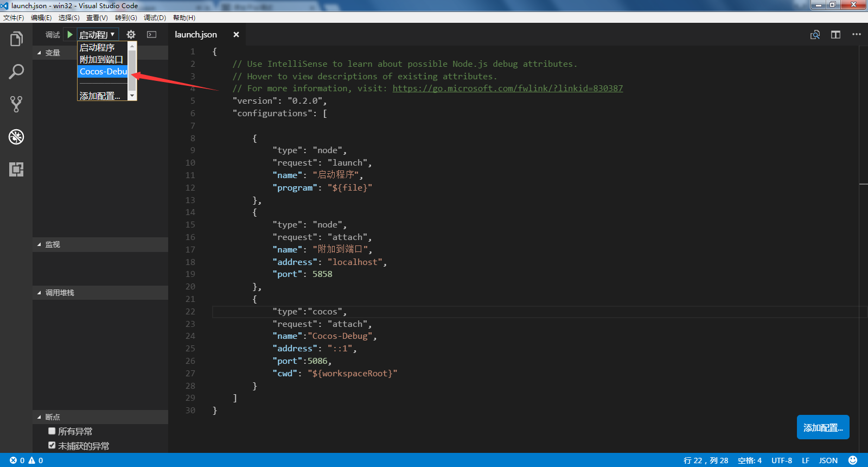Follow the go.microsoft.com fwlink URL
This screenshot has width=868, height=467.
[x=508, y=88]
